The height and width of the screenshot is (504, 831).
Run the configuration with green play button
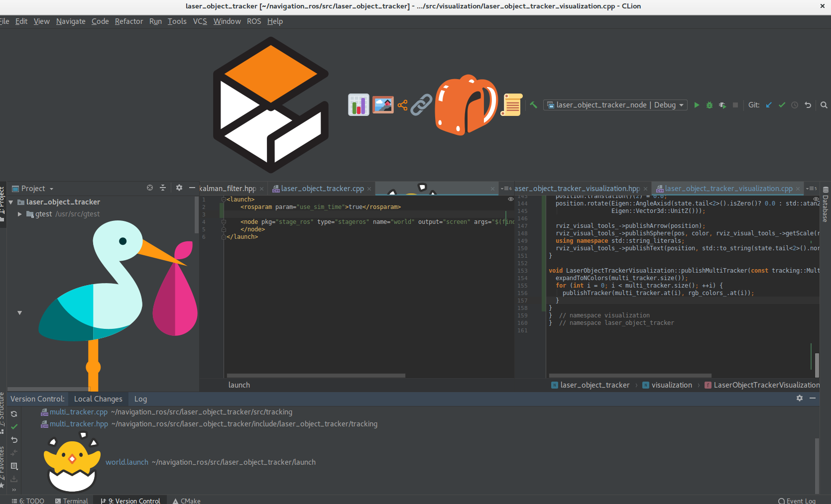(697, 105)
